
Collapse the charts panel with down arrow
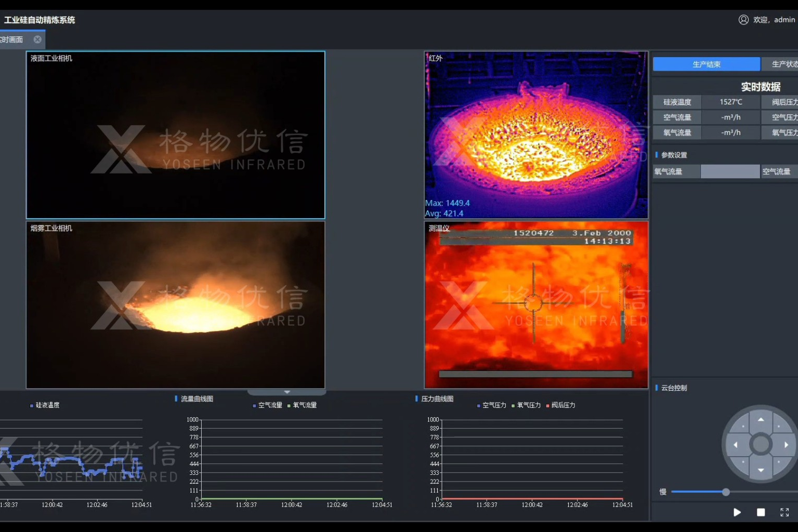click(287, 392)
